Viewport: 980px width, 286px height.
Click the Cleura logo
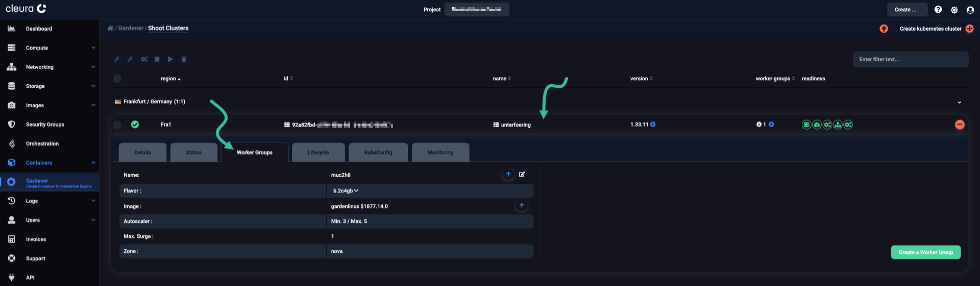click(x=26, y=9)
